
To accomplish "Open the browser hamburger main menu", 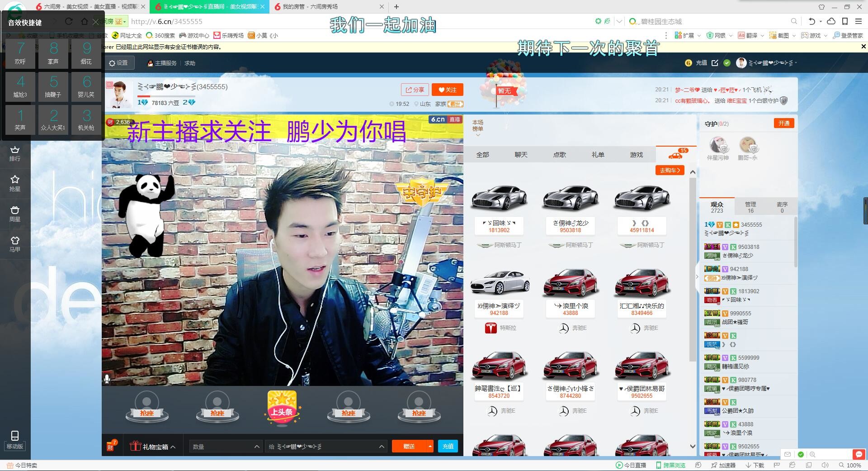I will 858,21.
